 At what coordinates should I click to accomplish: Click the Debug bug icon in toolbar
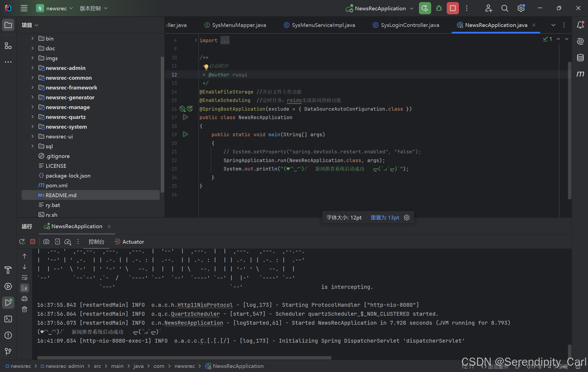[x=439, y=8]
